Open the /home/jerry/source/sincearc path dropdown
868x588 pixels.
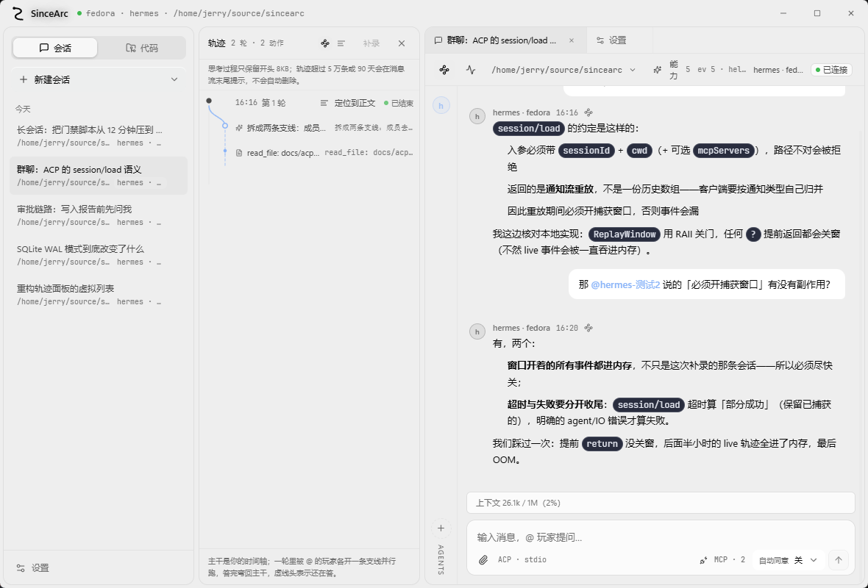coord(563,70)
